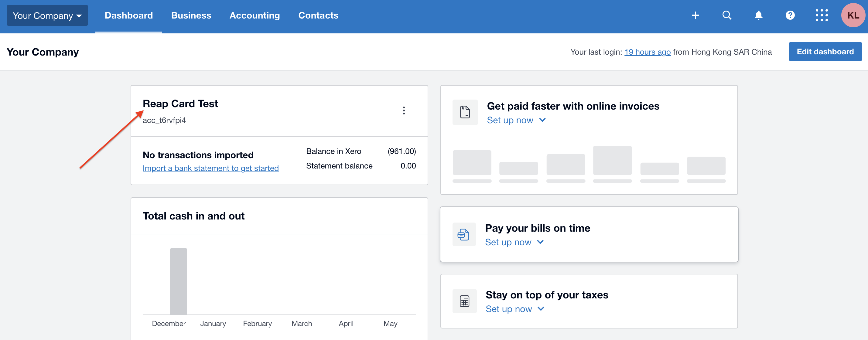Open the Business menu

point(191,15)
